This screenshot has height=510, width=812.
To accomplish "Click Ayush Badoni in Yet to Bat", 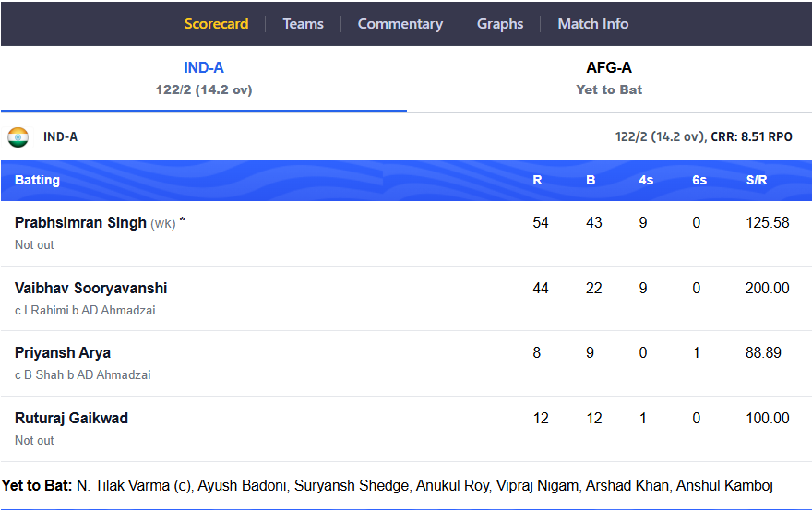I will (242, 486).
